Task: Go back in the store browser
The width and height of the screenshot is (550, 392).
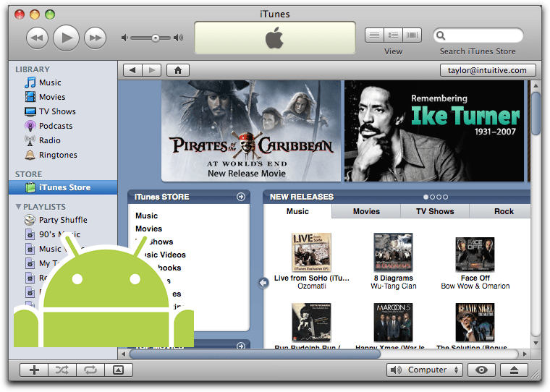Action: (x=132, y=70)
